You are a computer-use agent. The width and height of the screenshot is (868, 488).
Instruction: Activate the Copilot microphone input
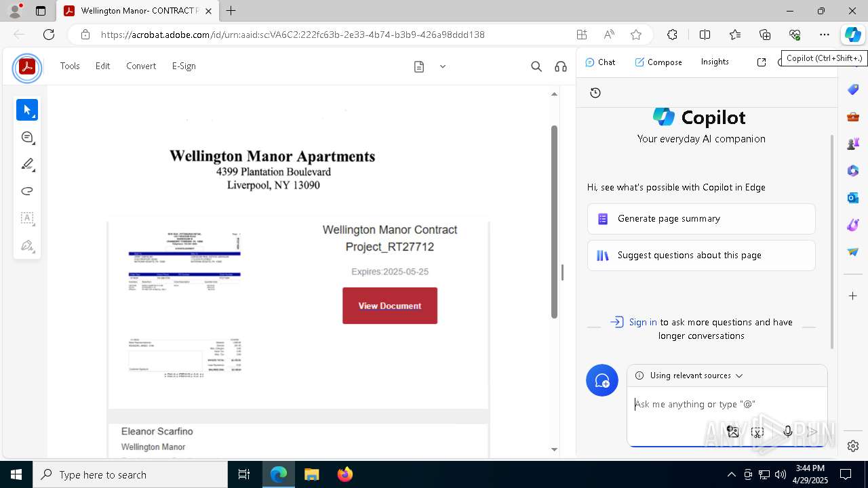tap(787, 432)
